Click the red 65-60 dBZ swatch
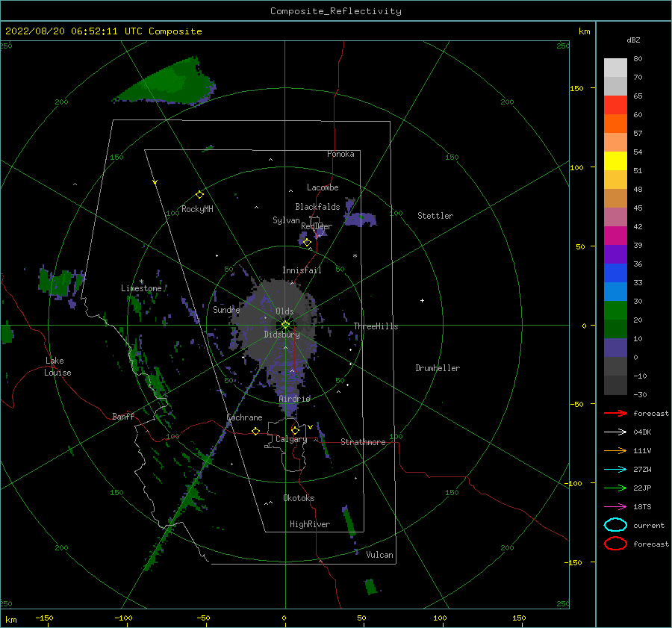The height and width of the screenshot is (628, 672). (615, 105)
